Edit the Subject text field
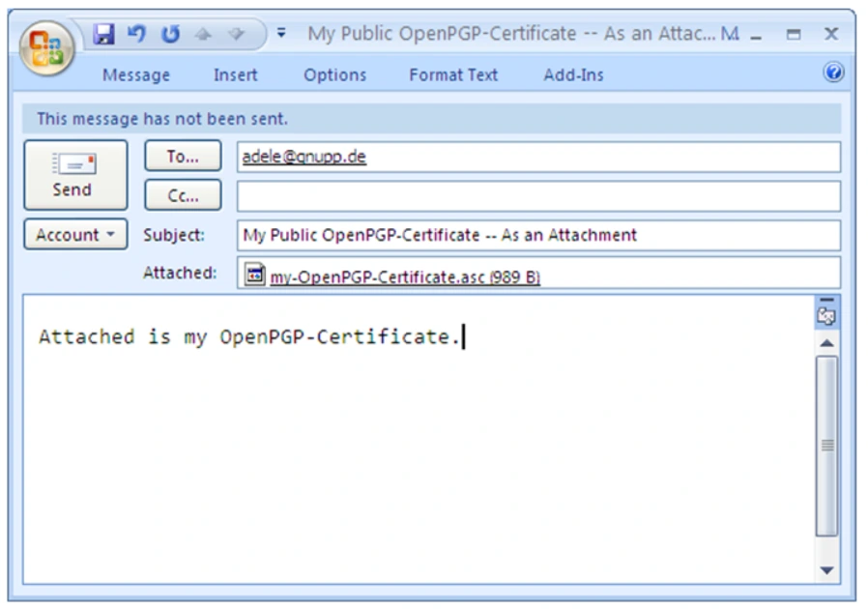The width and height of the screenshot is (868, 609). (x=538, y=235)
